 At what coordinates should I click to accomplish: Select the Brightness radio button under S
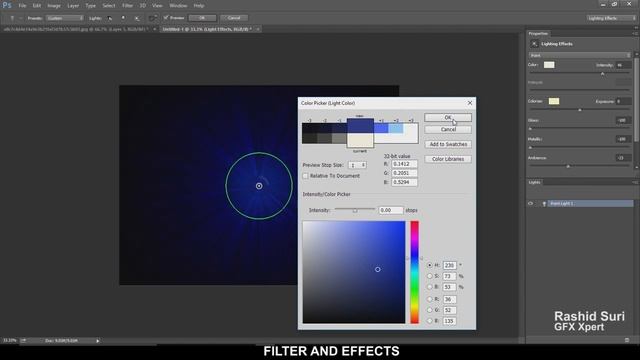pyautogui.click(x=429, y=287)
